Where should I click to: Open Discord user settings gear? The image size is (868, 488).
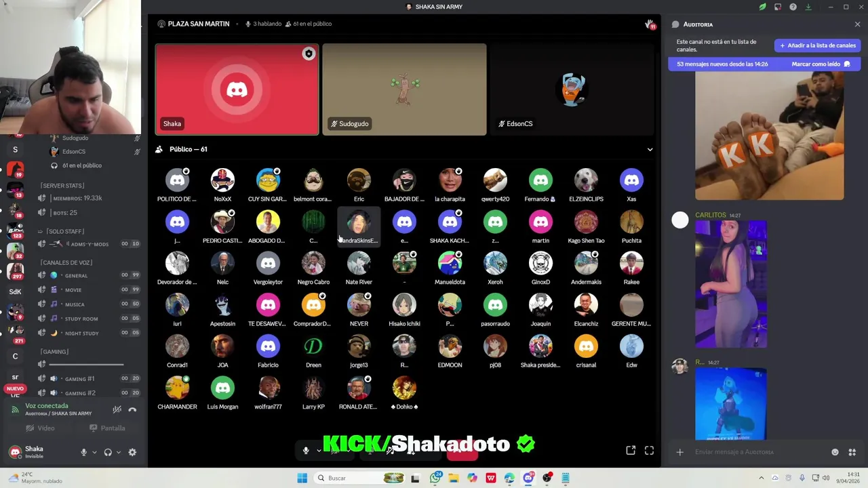(132, 452)
